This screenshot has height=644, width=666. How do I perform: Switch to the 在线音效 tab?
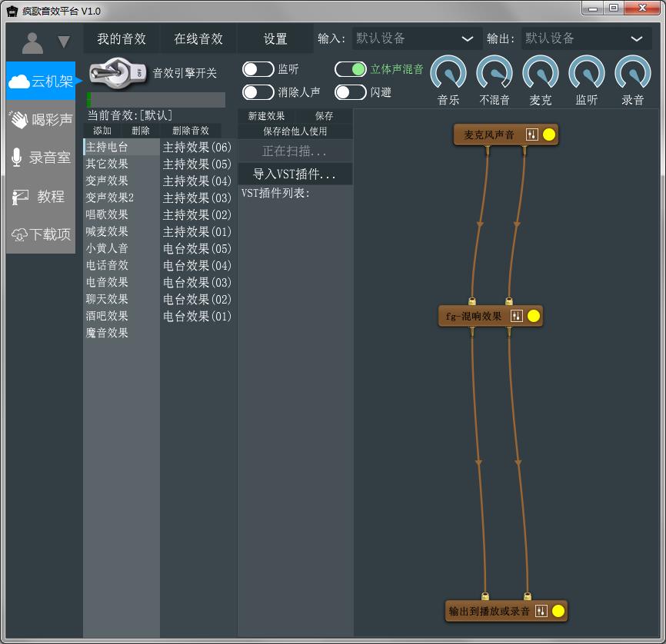click(x=198, y=38)
